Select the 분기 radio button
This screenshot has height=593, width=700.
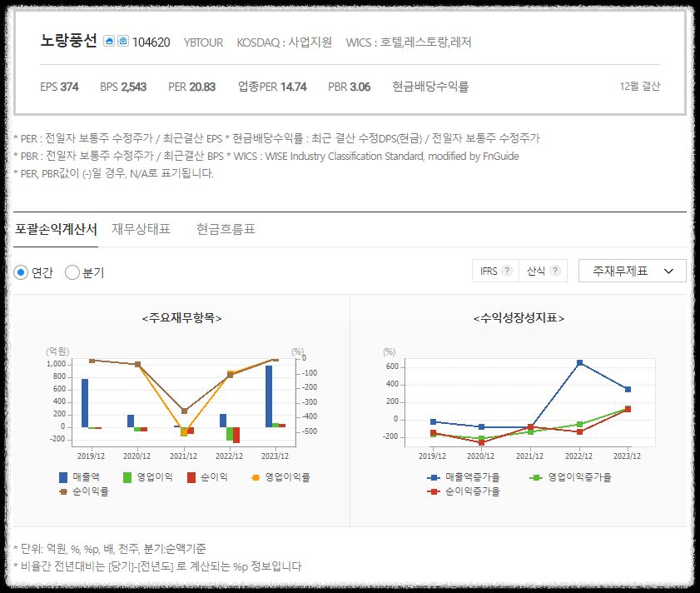(x=72, y=272)
